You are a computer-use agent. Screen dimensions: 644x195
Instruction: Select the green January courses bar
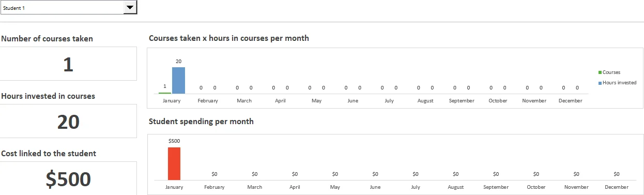coord(165,93)
